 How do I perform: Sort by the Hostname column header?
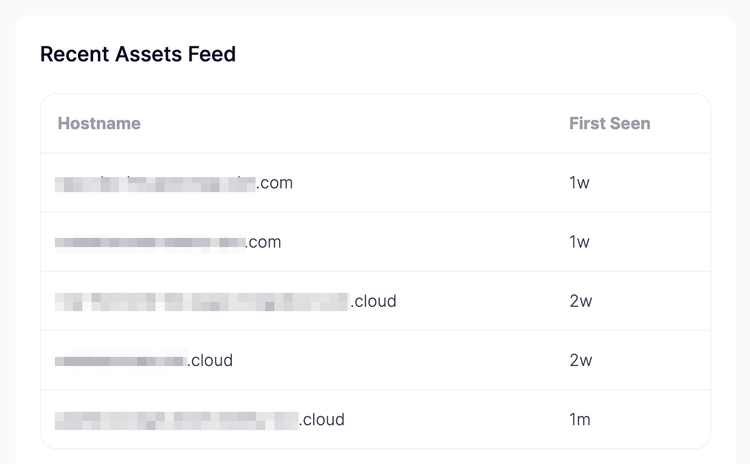point(99,124)
